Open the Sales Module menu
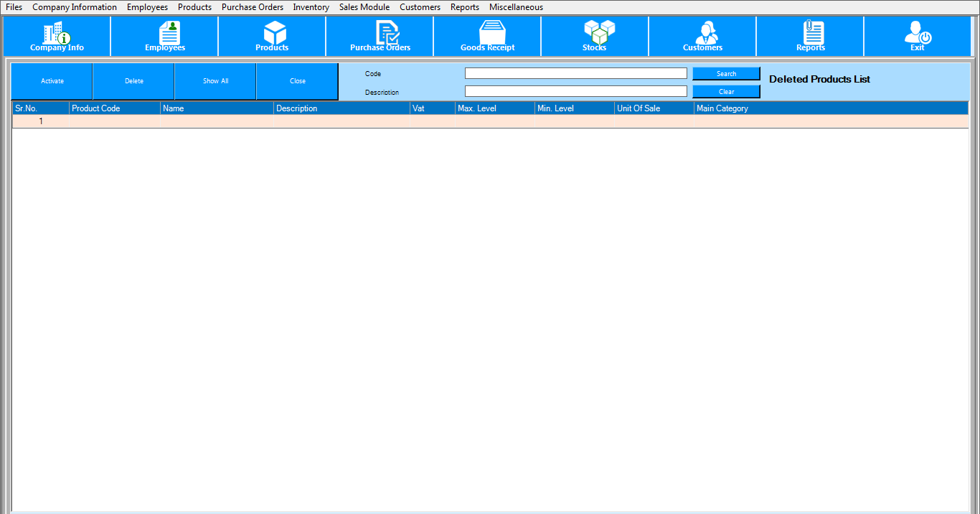Image resolution: width=980 pixels, height=514 pixels. pyautogui.click(x=364, y=7)
